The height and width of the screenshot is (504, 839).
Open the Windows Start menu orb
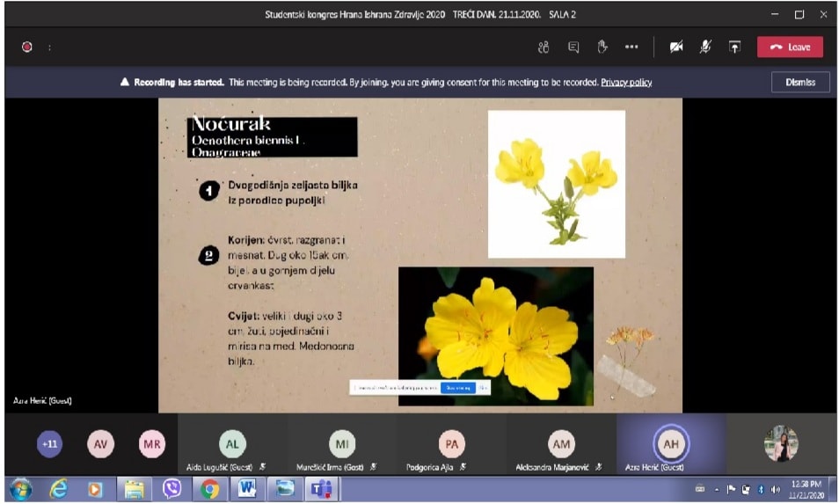[x=20, y=489]
